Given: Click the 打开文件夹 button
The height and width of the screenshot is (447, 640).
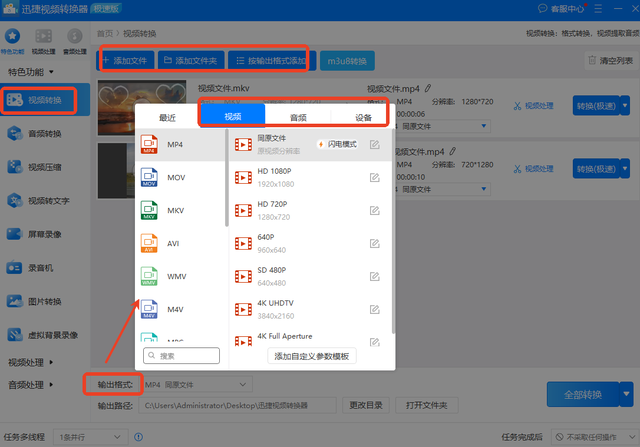Looking at the screenshot, I should [x=427, y=405].
